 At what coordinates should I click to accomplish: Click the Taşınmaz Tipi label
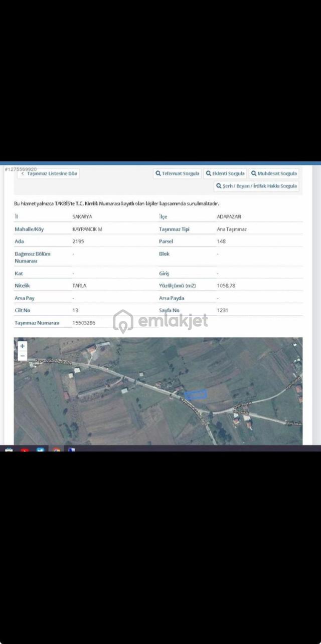(x=174, y=229)
